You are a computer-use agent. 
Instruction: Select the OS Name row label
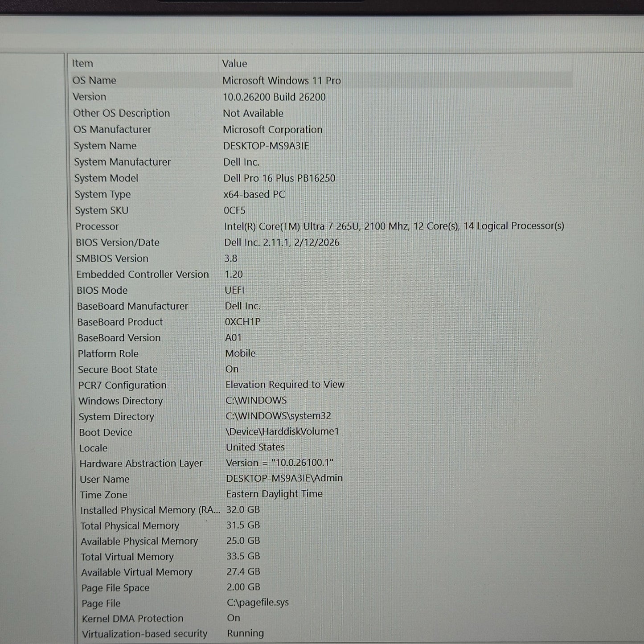pos(94,81)
